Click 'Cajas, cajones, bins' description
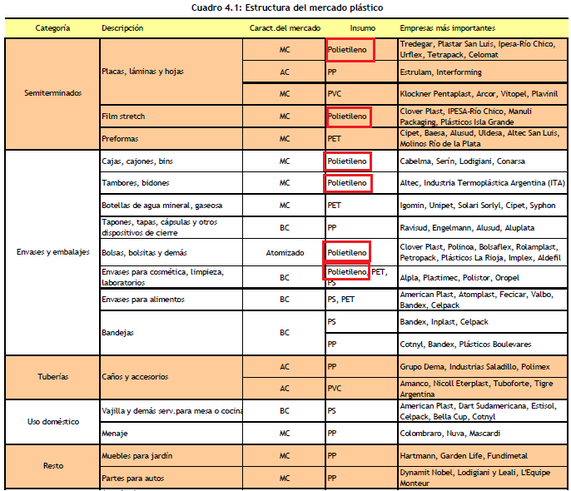Viewport: 571px width, 491px height. pyautogui.click(x=171, y=161)
